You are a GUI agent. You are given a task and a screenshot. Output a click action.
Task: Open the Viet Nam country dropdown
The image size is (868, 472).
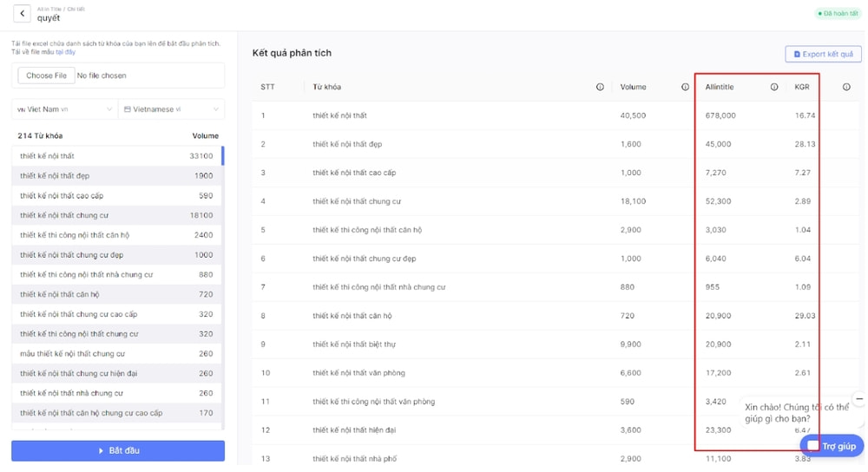(x=65, y=109)
